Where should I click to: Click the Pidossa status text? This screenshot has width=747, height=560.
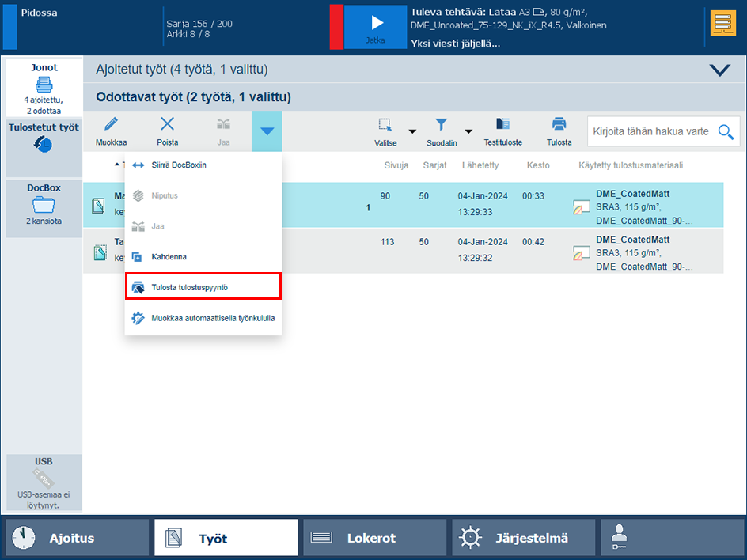coord(39,13)
